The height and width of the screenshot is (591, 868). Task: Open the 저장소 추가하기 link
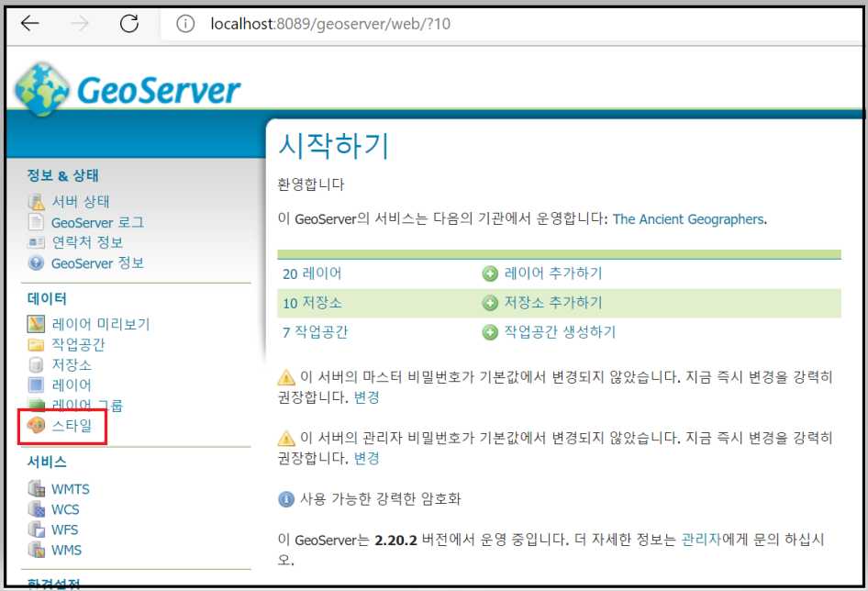[x=553, y=303]
